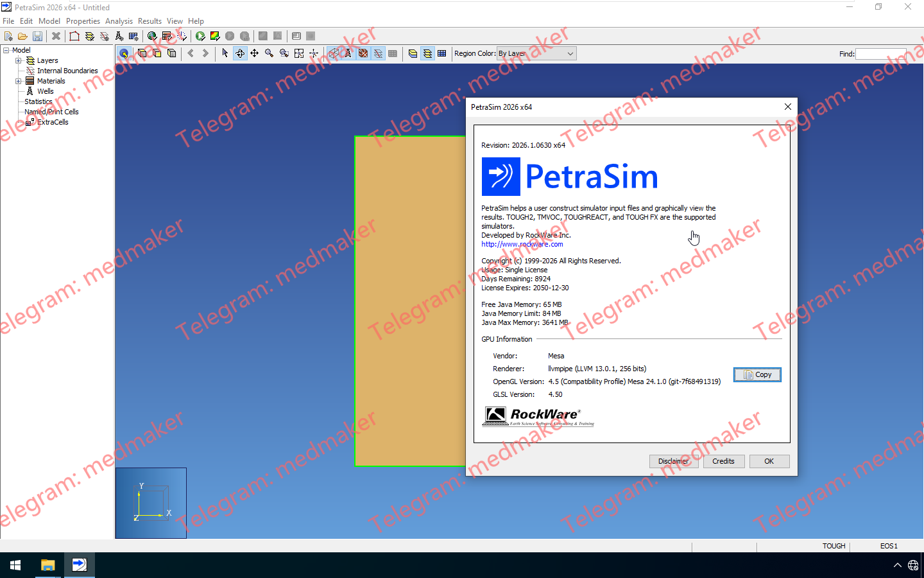
Task: Show hidden icons in the system tray
Action: pos(897,565)
